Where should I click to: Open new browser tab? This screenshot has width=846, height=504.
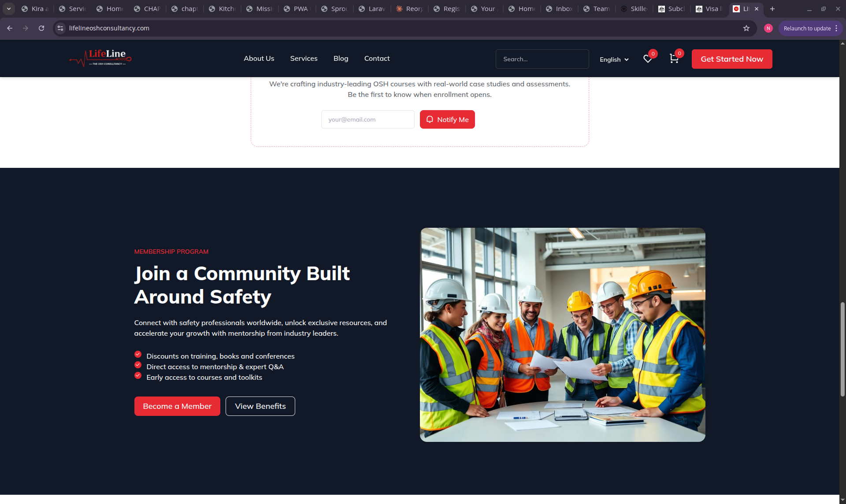click(772, 9)
